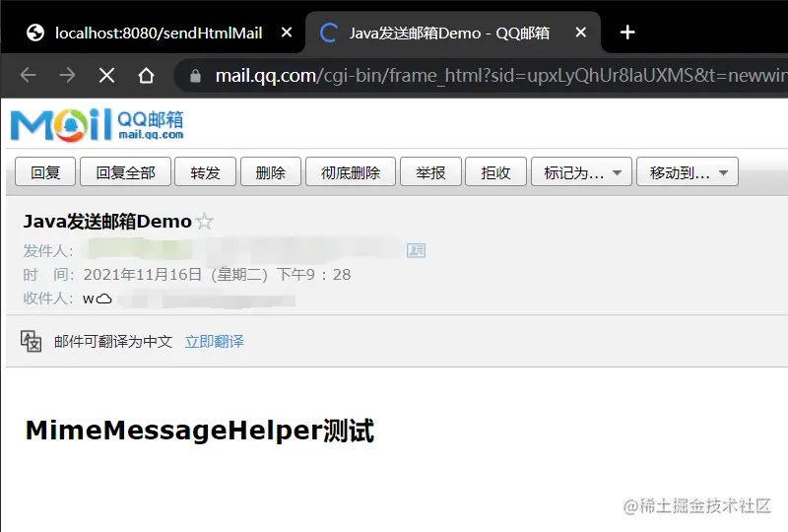Click 立即翻译 link

pos(214,342)
